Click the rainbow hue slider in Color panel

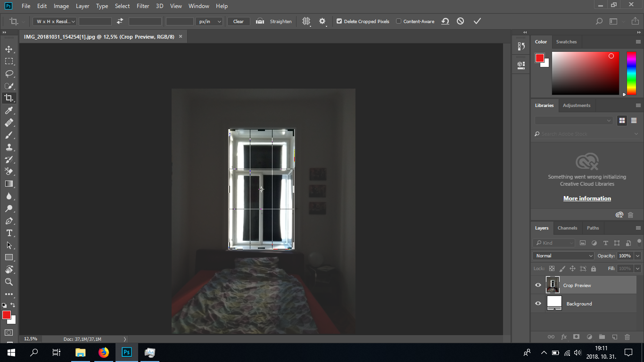coord(631,73)
